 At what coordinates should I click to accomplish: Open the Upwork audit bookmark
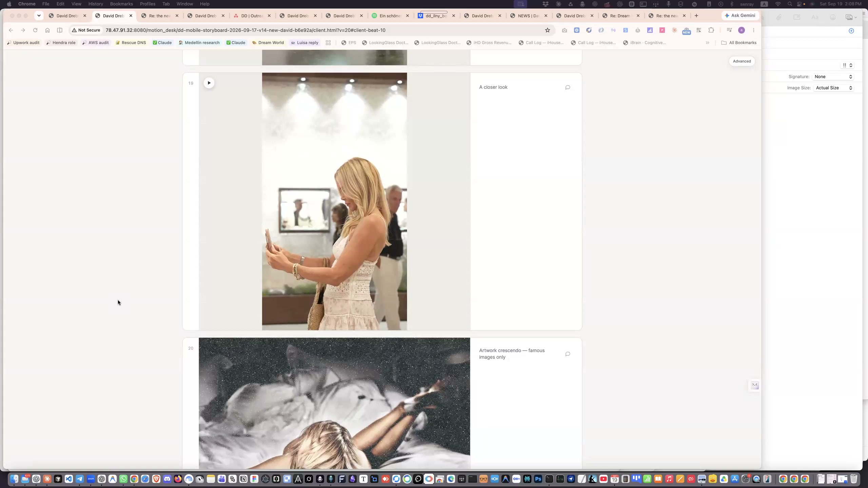[x=23, y=43]
